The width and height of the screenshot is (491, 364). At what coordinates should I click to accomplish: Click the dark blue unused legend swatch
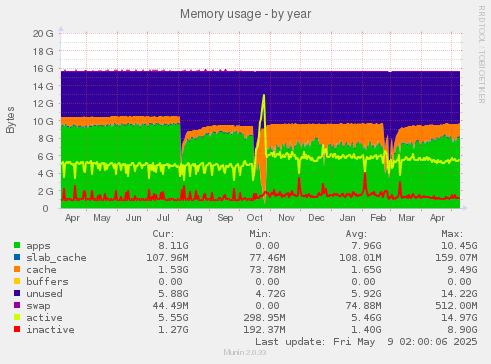pyautogui.click(x=17, y=293)
